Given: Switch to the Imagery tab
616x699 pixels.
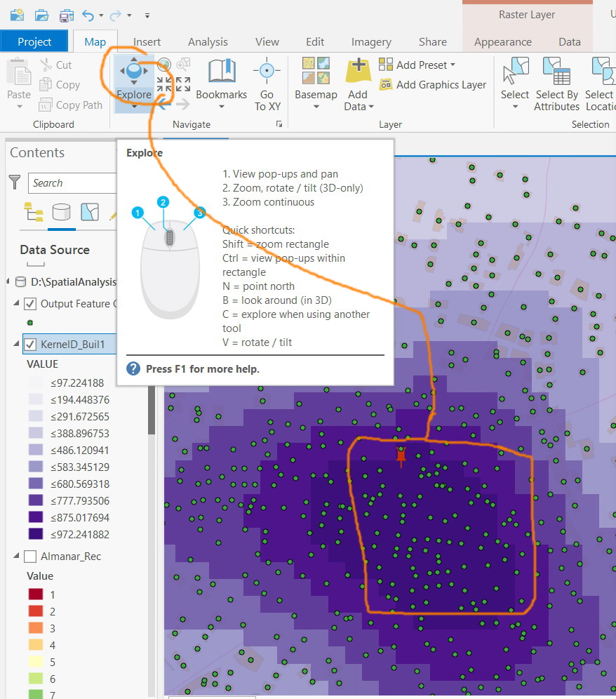Looking at the screenshot, I should pyautogui.click(x=371, y=42).
